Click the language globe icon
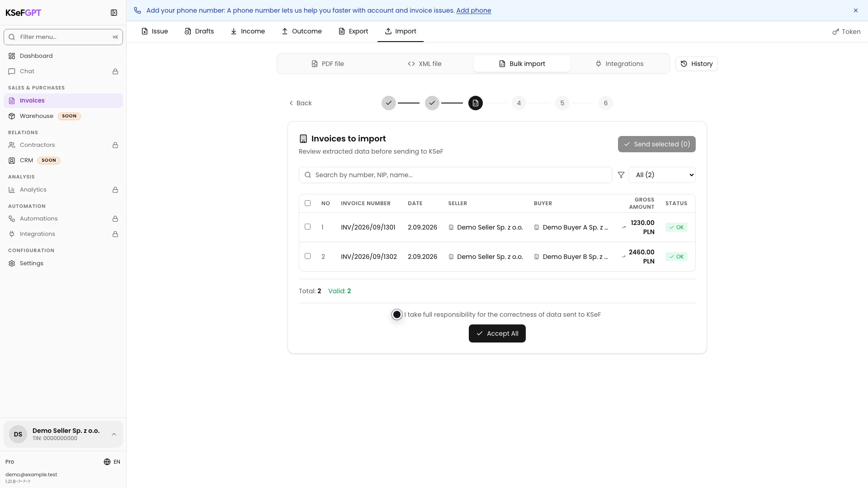 tap(107, 462)
